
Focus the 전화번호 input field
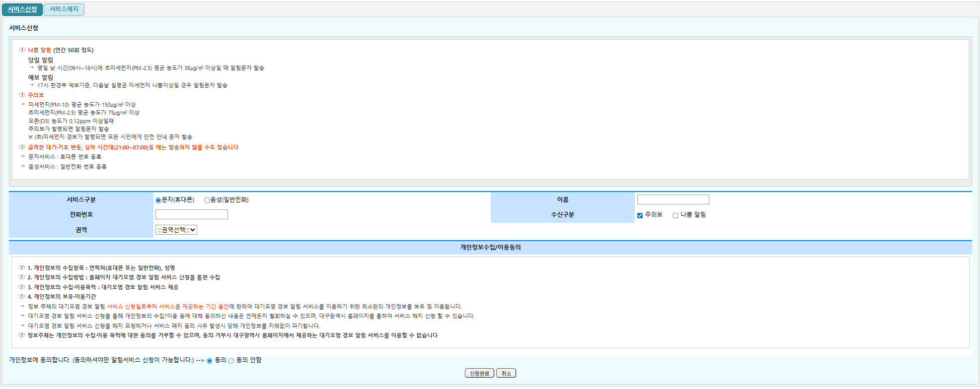click(x=192, y=214)
